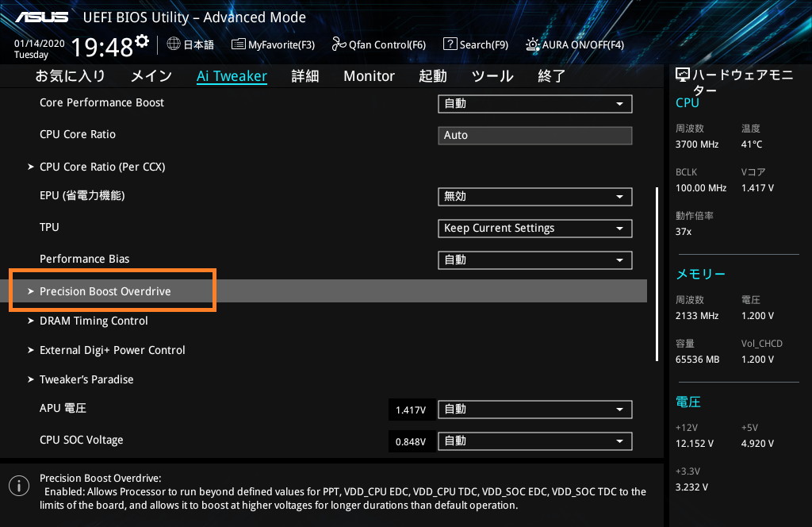Expand CPU Core Ratio (Per CCX)

click(102, 167)
